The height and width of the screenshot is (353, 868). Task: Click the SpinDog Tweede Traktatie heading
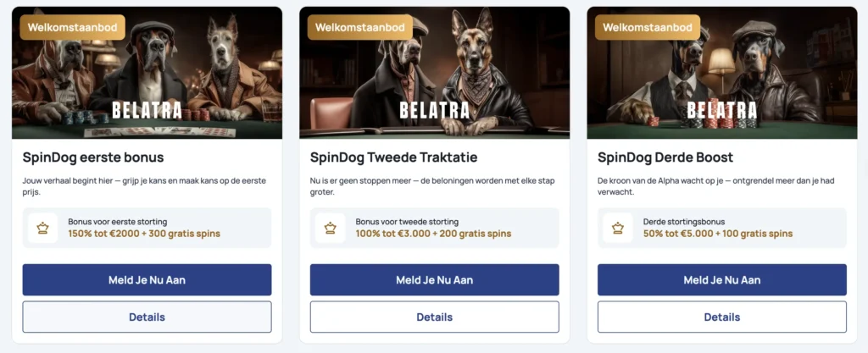(x=393, y=157)
